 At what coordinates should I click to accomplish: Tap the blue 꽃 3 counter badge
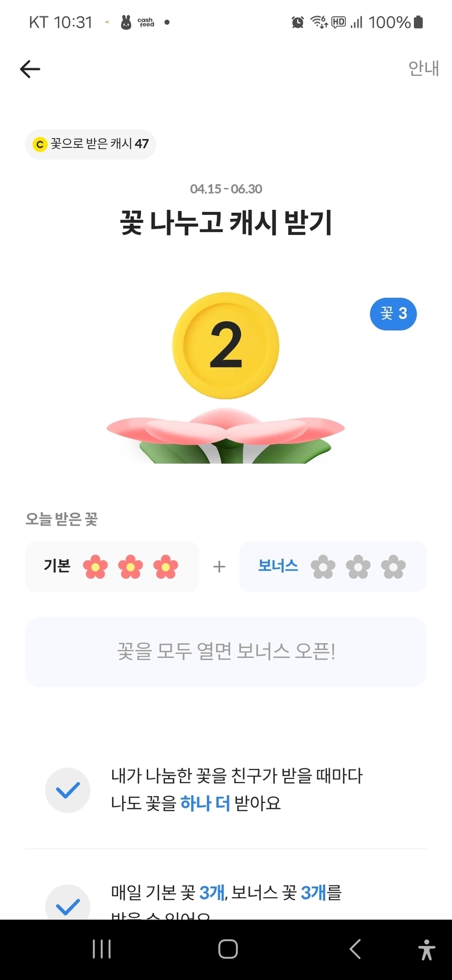[393, 314]
